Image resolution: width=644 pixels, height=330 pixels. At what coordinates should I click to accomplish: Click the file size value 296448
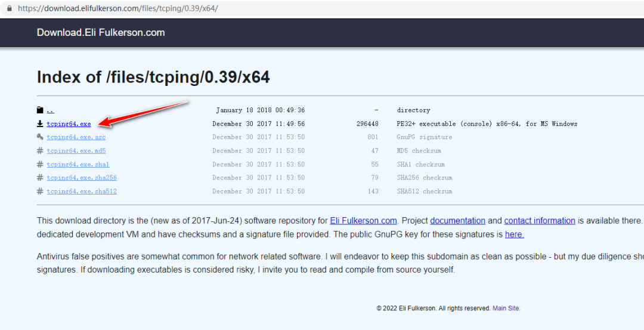coord(367,124)
